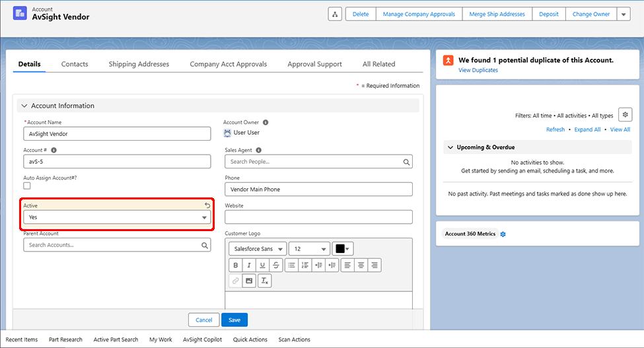Open Active Part Search utility item

[116, 339]
